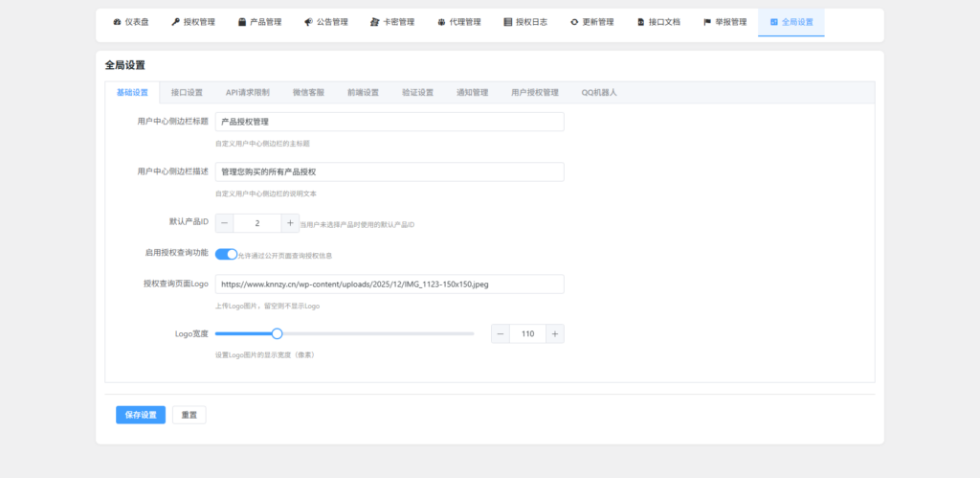
Task: Increase Logo宽度 value with the plus button
Action: coord(555,333)
